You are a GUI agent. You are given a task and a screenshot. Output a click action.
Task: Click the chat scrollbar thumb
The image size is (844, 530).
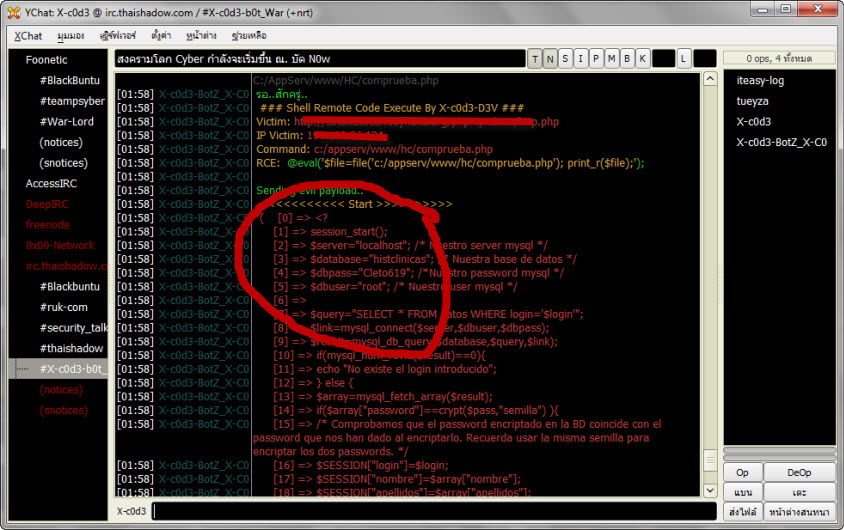pyautogui.click(x=711, y=461)
